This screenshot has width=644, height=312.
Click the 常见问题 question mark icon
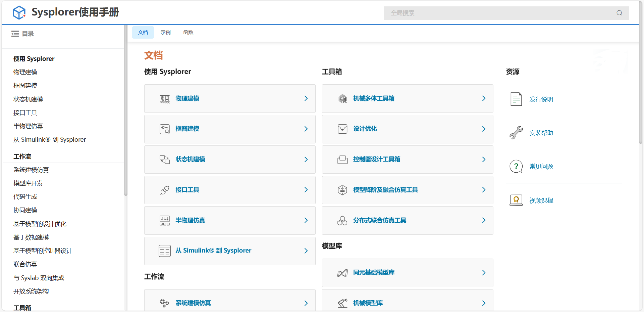[x=516, y=166]
